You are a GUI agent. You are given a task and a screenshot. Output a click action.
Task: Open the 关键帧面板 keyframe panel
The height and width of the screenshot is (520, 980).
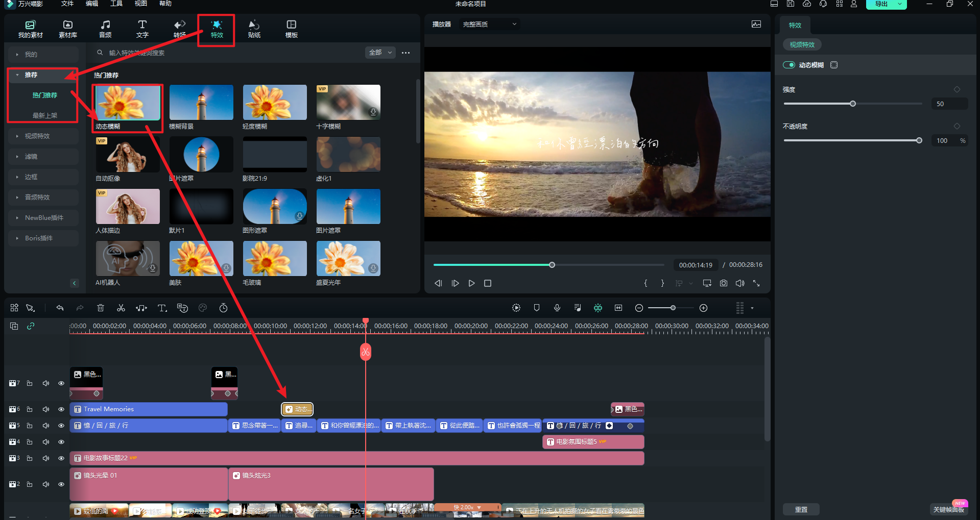tap(948, 509)
